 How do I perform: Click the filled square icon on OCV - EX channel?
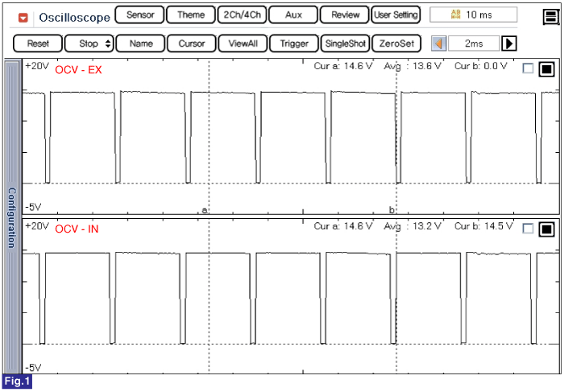[x=547, y=69]
